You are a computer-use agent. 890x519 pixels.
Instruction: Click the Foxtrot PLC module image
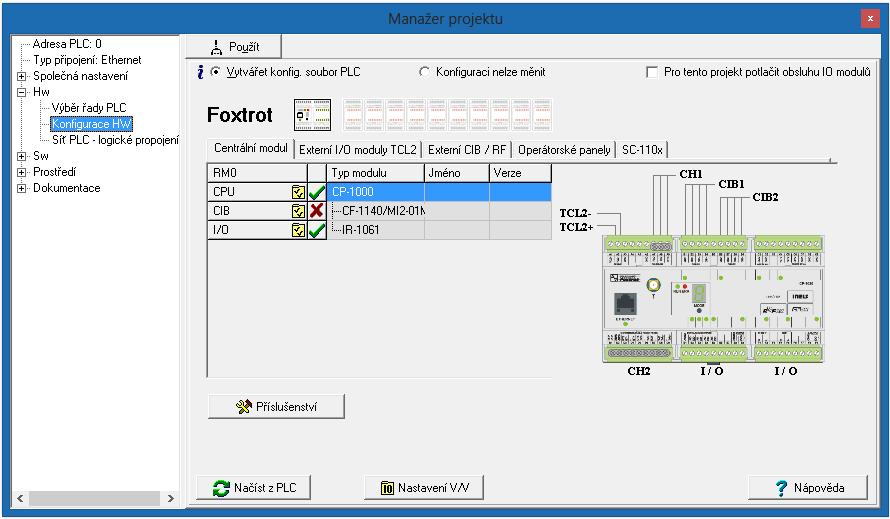tap(713, 299)
